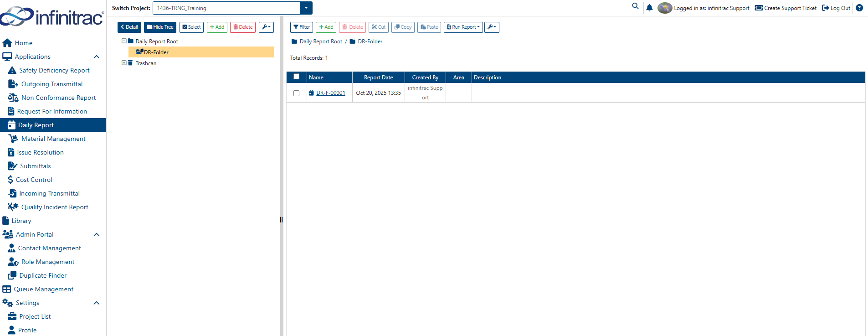Open records panel wrench tools dropdown

(492, 27)
